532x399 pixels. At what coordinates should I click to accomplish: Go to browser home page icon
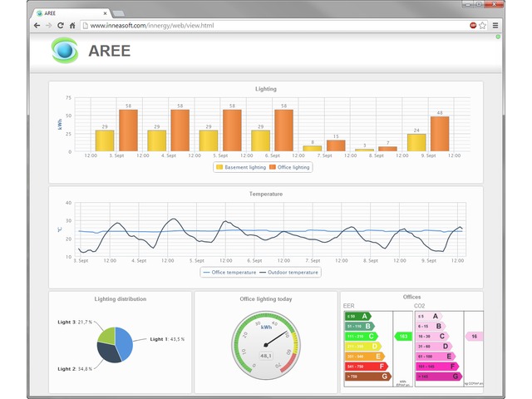[73, 26]
